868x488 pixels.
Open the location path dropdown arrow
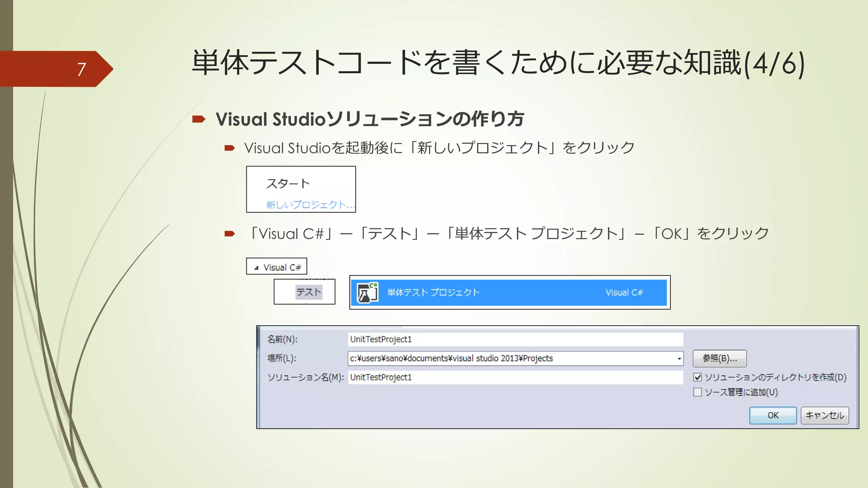[679, 358]
